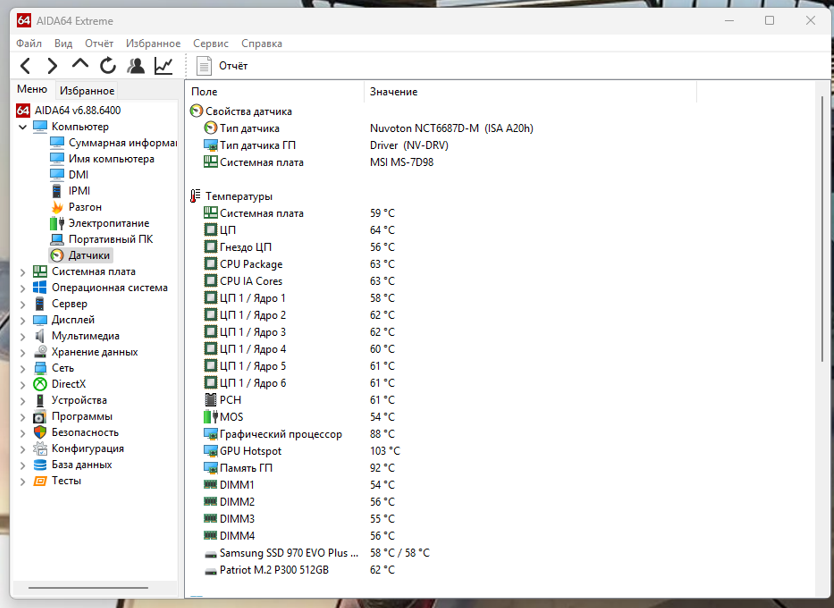Switch to the Избранное sidebar tab
Screen dimensions: 834x608
point(87,90)
